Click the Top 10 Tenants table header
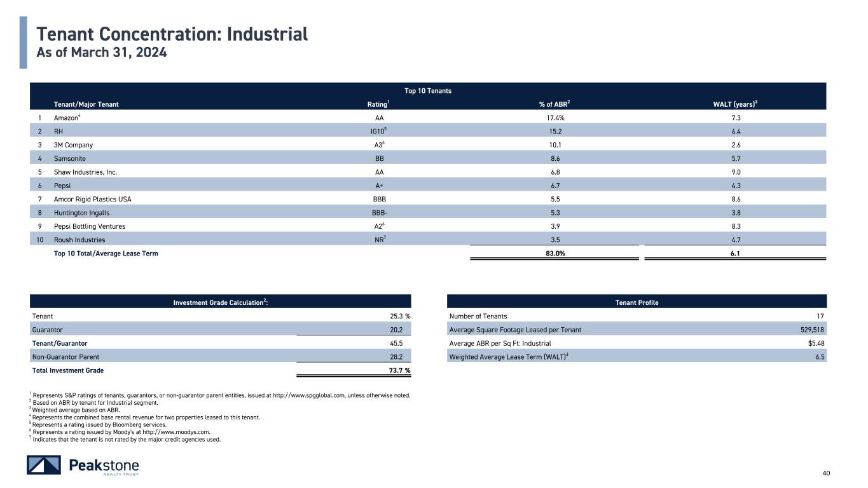Screen dimensions: 868x488 point(427,91)
